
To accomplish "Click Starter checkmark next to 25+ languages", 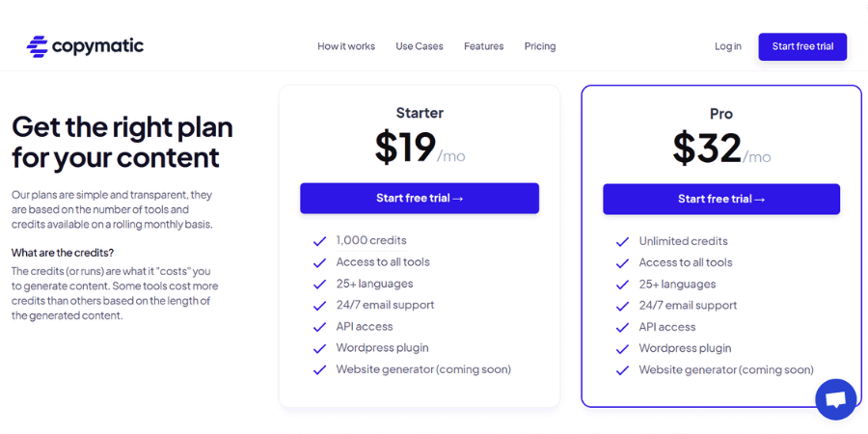I will tap(319, 285).
